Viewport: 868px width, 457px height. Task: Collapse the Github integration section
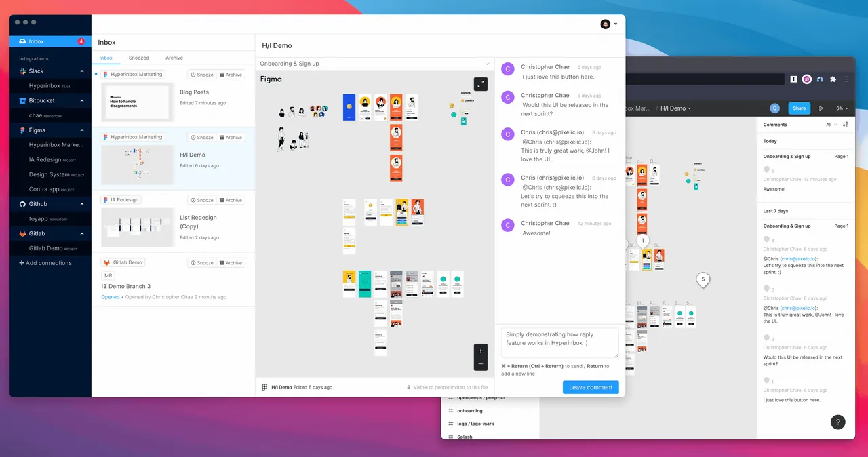pyautogui.click(x=82, y=204)
